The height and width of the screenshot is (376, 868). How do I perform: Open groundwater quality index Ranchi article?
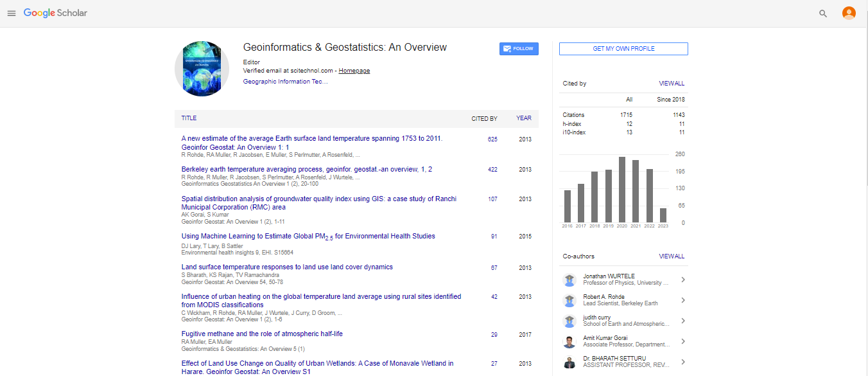coord(319,203)
